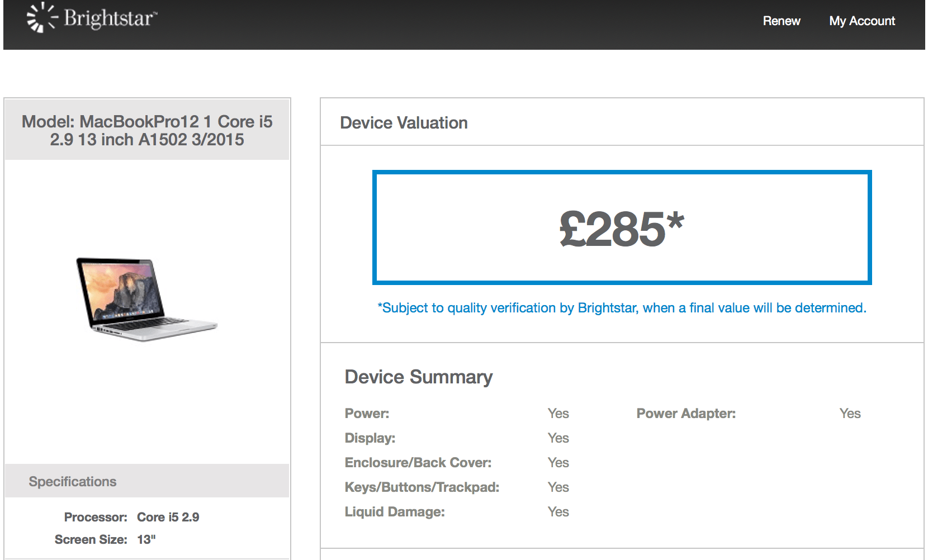Select the Renew menu item
Screen dimensions: 928x560
tap(781, 21)
